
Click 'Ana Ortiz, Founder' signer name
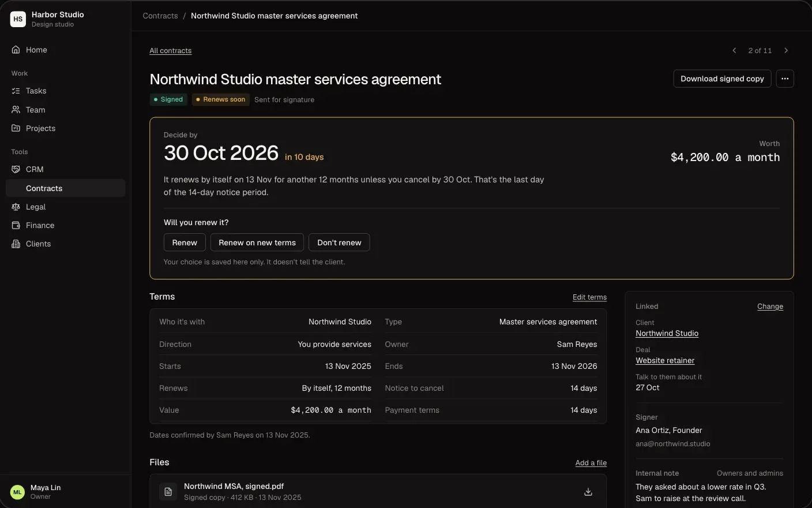669,430
